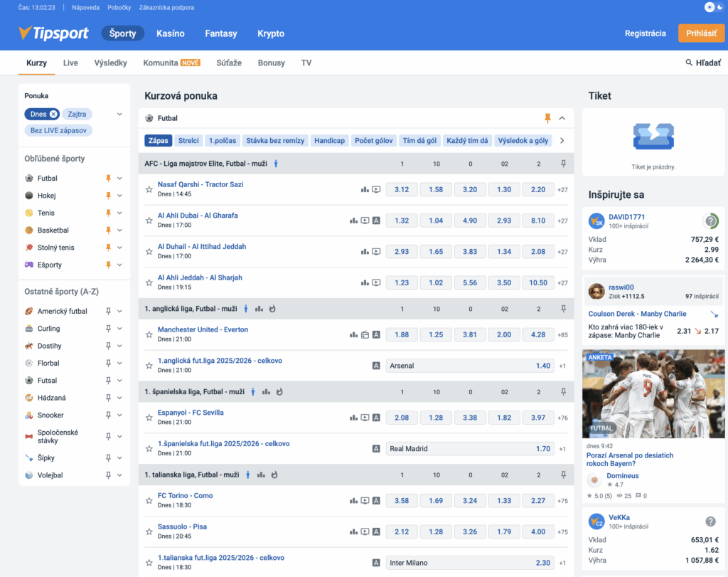Expand the Ponuka filter options
728x577 pixels.
(x=119, y=114)
